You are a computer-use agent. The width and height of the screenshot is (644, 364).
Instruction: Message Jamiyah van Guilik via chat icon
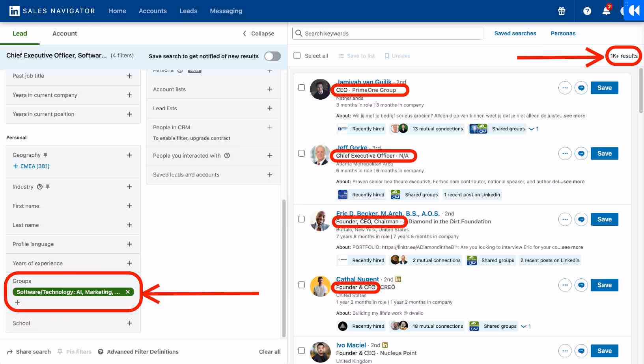click(581, 88)
